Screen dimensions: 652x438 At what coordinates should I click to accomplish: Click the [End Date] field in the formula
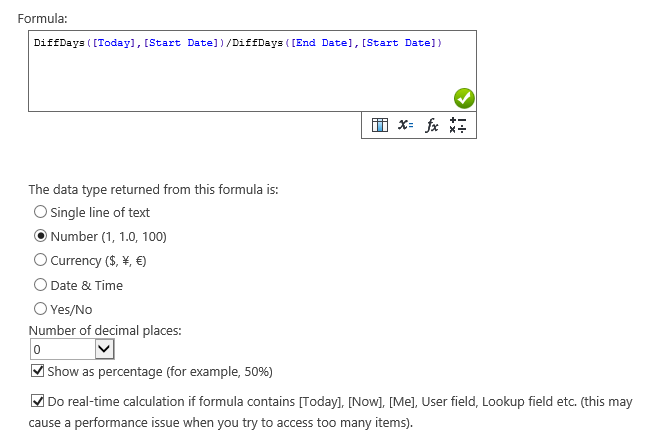[x=322, y=43]
